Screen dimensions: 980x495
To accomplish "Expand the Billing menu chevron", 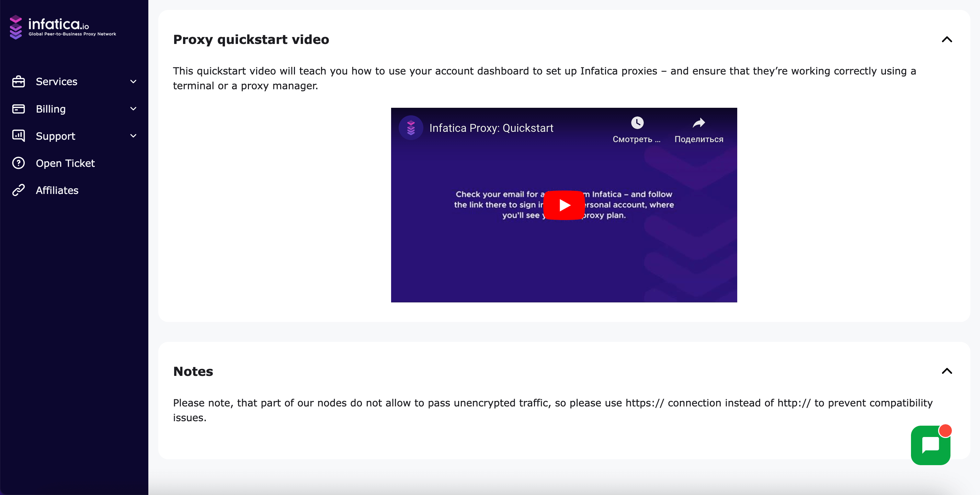I will click(x=133, y=109).
